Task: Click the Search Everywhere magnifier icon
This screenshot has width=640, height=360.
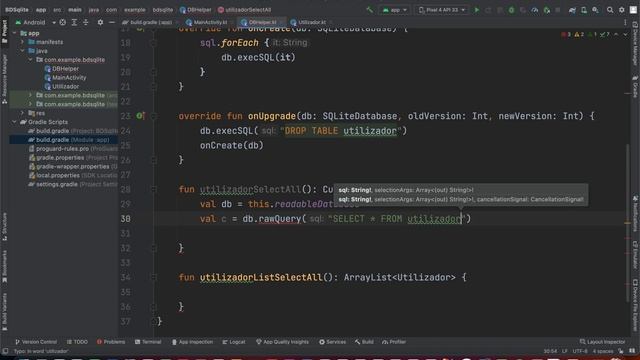Action: pyautogui.click(x=610, y=9)
